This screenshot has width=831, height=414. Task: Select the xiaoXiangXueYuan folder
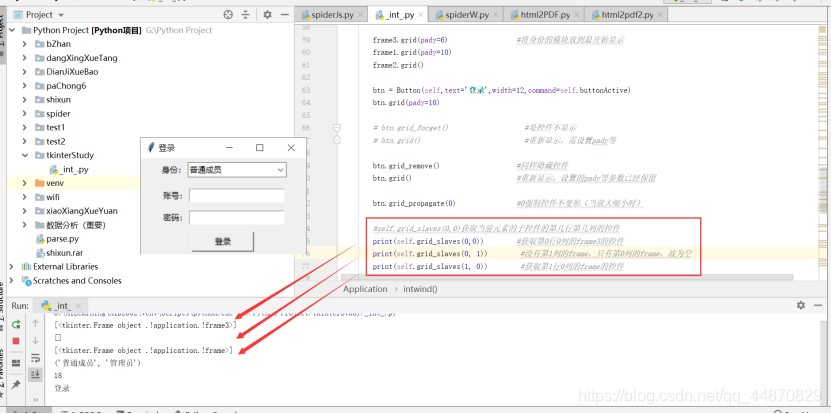(x=76, y=211)
